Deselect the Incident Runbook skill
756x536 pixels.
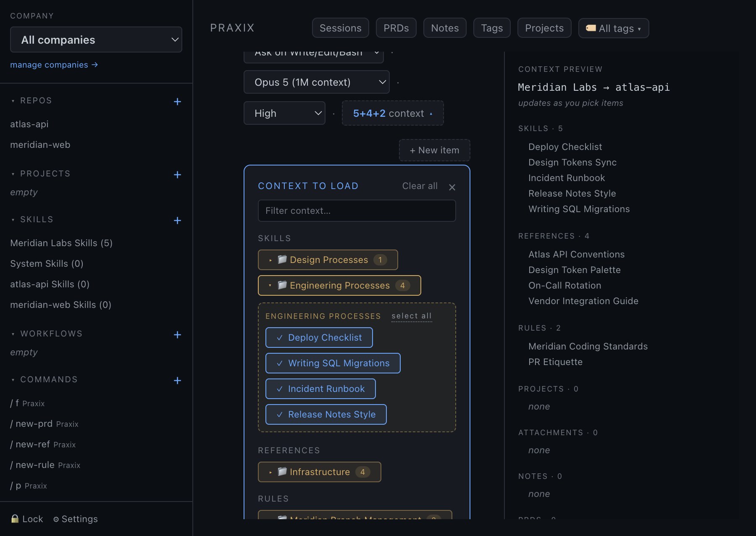[320, 389]
